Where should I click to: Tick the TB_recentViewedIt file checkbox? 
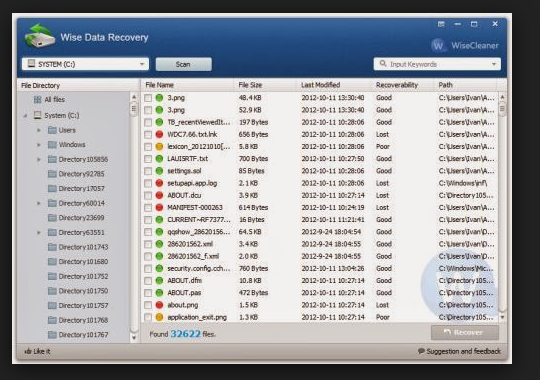pyautogui.click(x=148, y=122)
